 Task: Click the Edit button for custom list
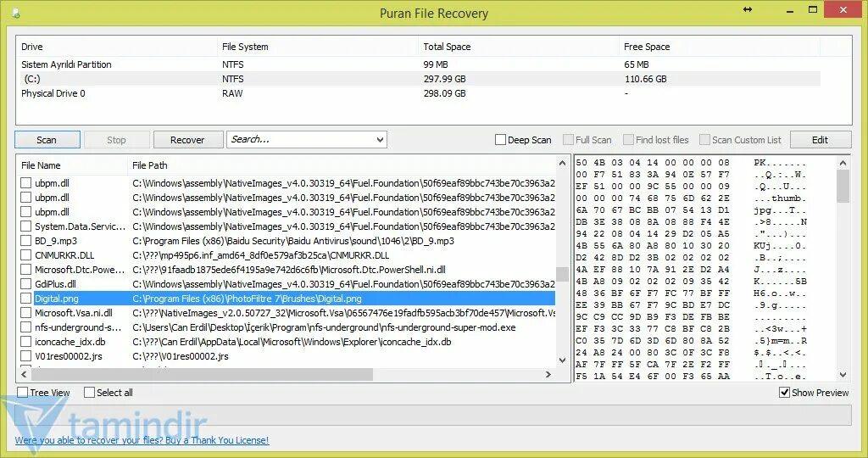click(x=821, y=140)
